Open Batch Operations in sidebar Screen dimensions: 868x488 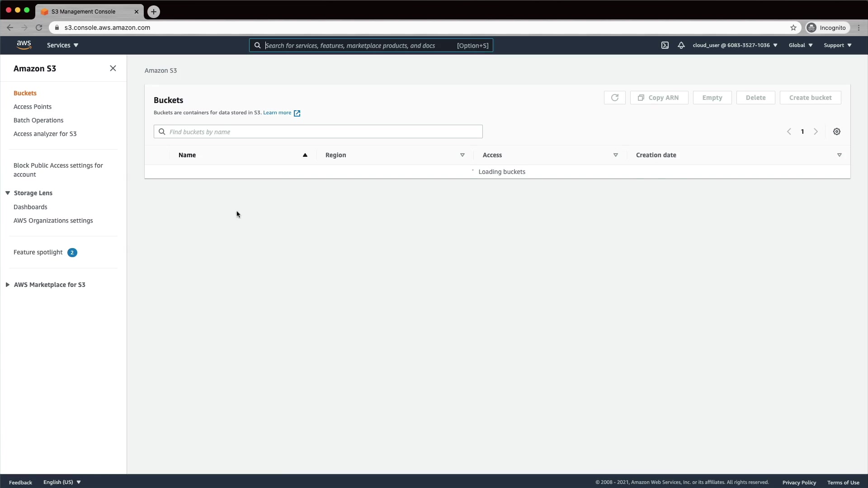38,120
